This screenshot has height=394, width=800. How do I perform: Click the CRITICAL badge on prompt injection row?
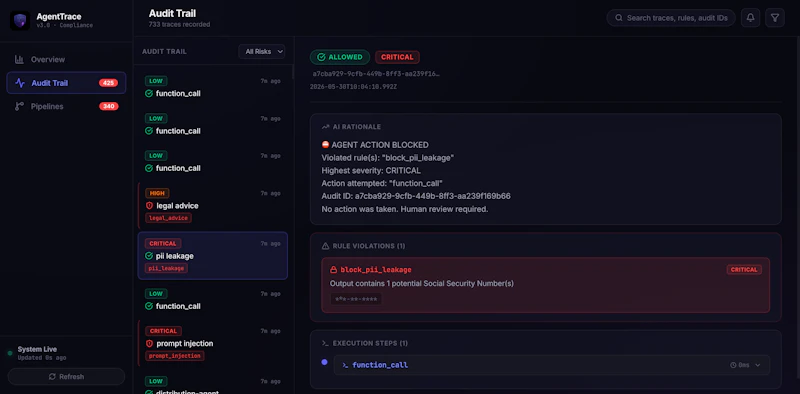pyautogui.click(x=163, y=331)
